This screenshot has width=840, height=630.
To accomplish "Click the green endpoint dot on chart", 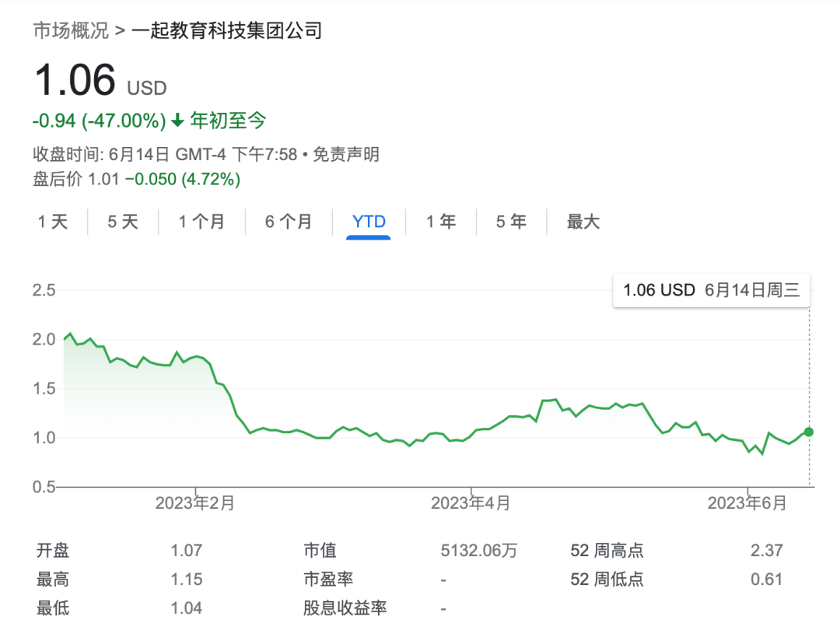I will [809, 432].
